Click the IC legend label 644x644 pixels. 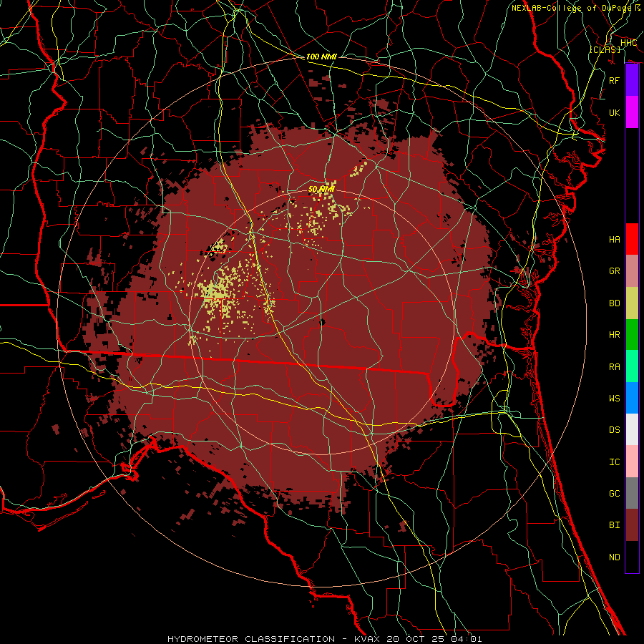click(x=614, y=462)
